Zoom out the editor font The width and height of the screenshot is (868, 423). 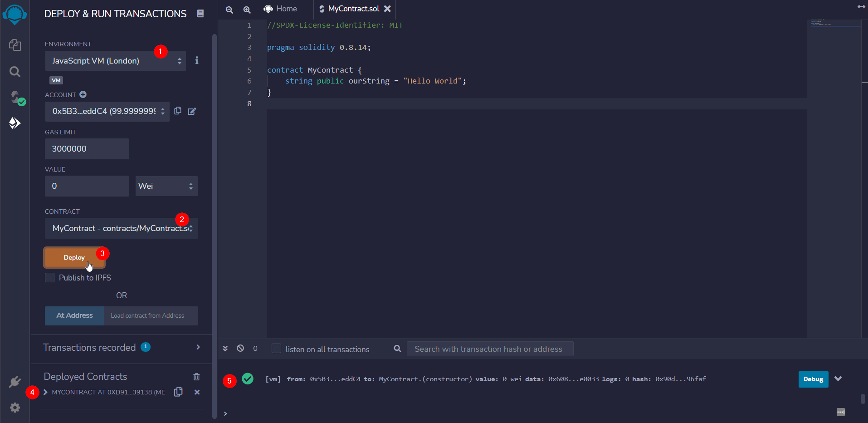pos(229,10)
